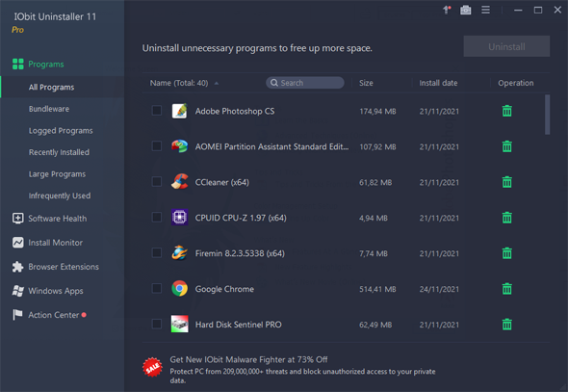Open the Logged Programs category
Viewport: 568px width, 392px height.
[61, 130]
